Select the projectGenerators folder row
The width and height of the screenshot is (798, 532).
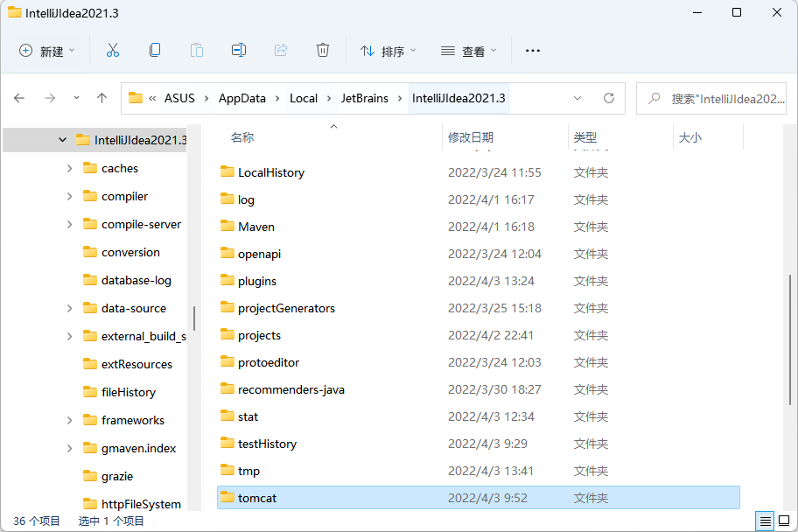479,308
